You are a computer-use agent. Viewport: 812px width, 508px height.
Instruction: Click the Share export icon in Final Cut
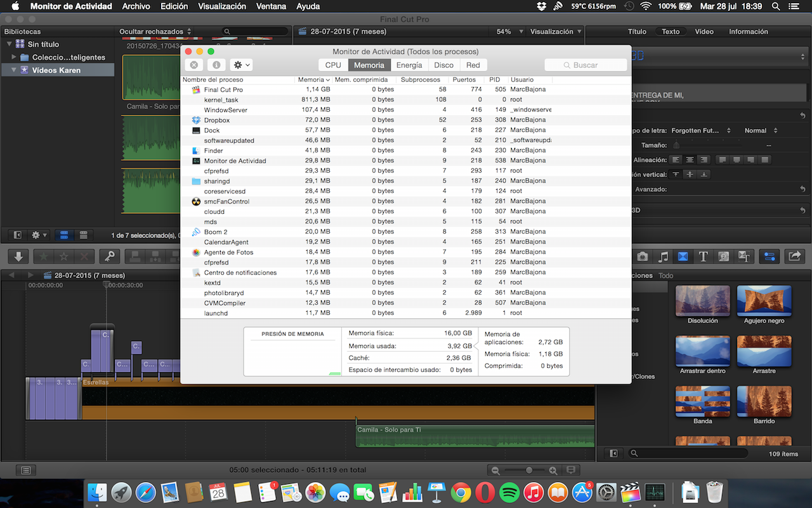794,257
